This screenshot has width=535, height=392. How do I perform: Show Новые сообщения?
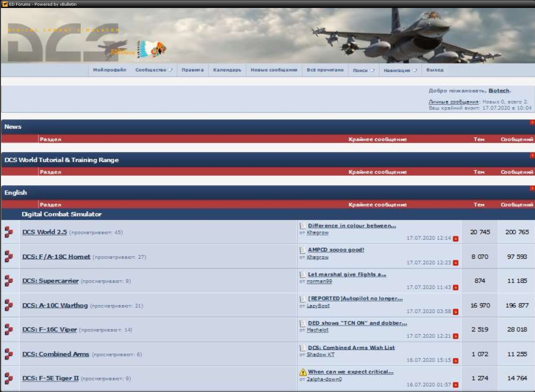click(274, 70)
